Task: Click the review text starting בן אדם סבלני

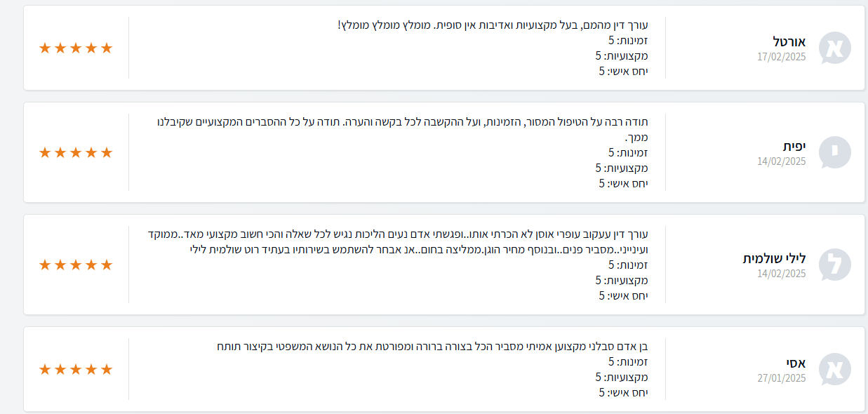Action: coord(432,346)
